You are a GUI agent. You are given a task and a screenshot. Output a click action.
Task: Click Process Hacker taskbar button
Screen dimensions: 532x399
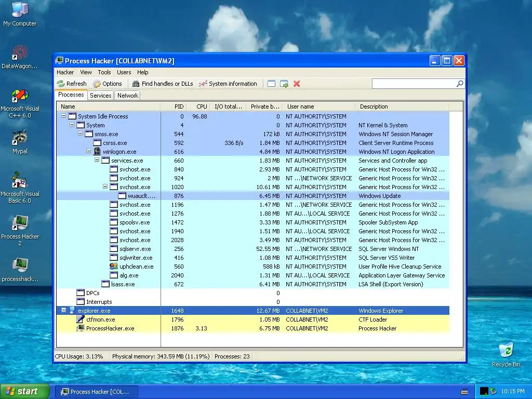(96, 392)
